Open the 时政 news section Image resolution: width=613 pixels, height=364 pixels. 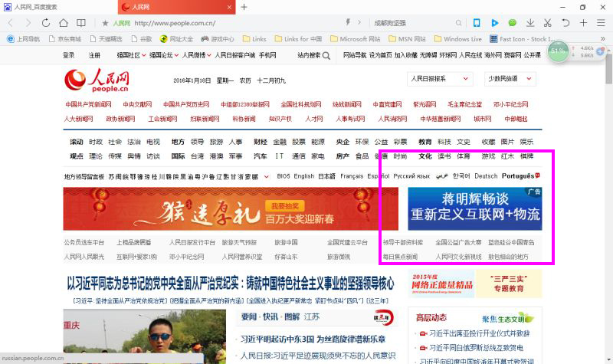[96, 142]
